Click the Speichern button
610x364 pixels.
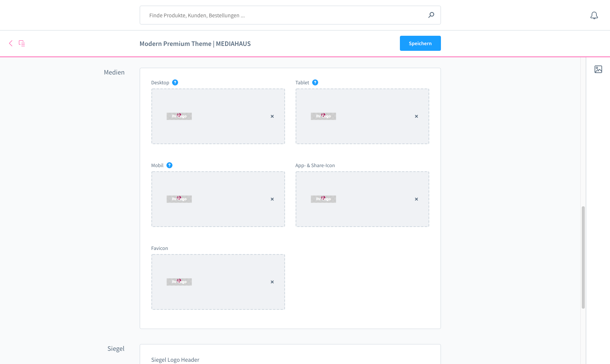point(420,43)
